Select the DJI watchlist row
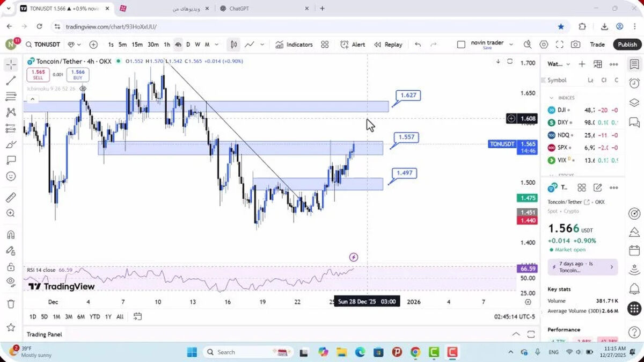The width and height of the screenshot is (644, 362). click(x=583, y=110)
